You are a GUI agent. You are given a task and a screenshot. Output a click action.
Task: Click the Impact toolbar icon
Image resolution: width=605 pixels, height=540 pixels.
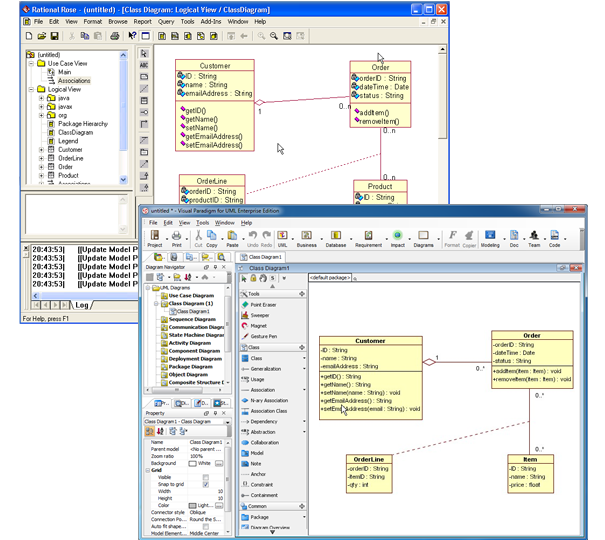coord(397,238)
